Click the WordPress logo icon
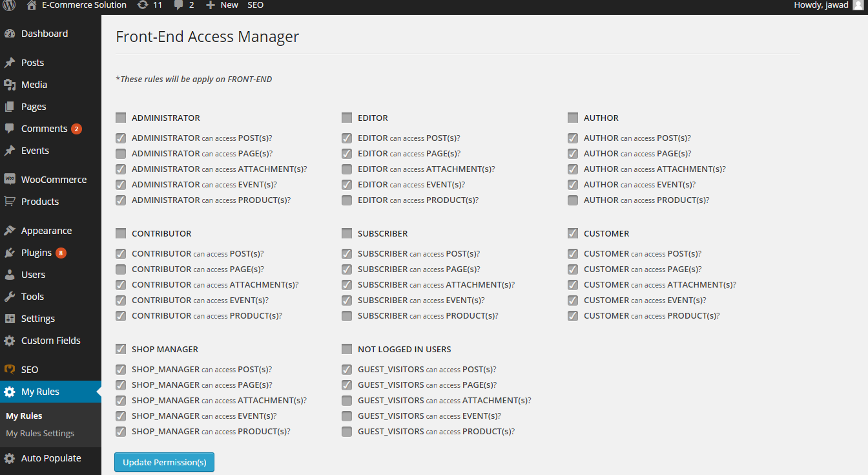The width and height of the screenshot is (868, 475). coord(9,5)
